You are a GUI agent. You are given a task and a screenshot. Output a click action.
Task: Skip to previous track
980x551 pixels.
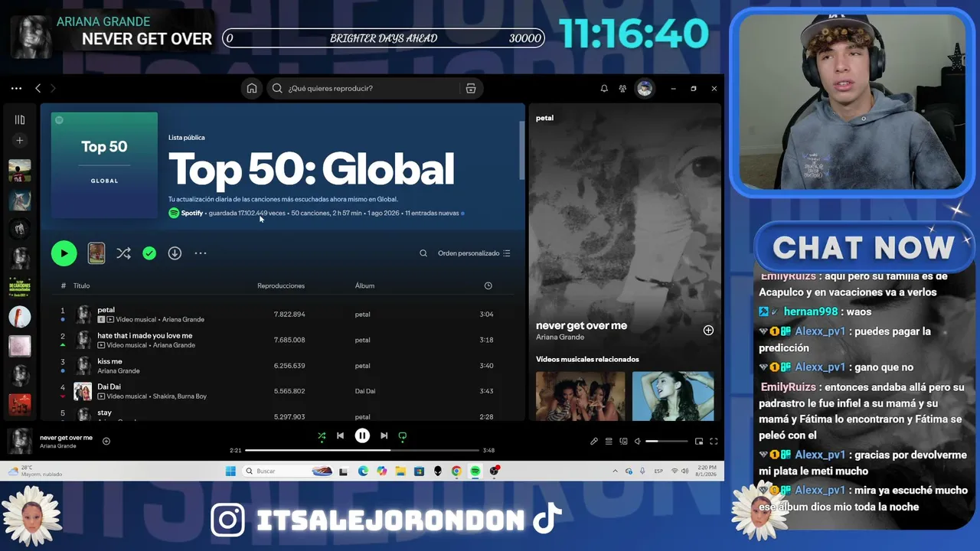pyautogui.click(x=340, y=436)
